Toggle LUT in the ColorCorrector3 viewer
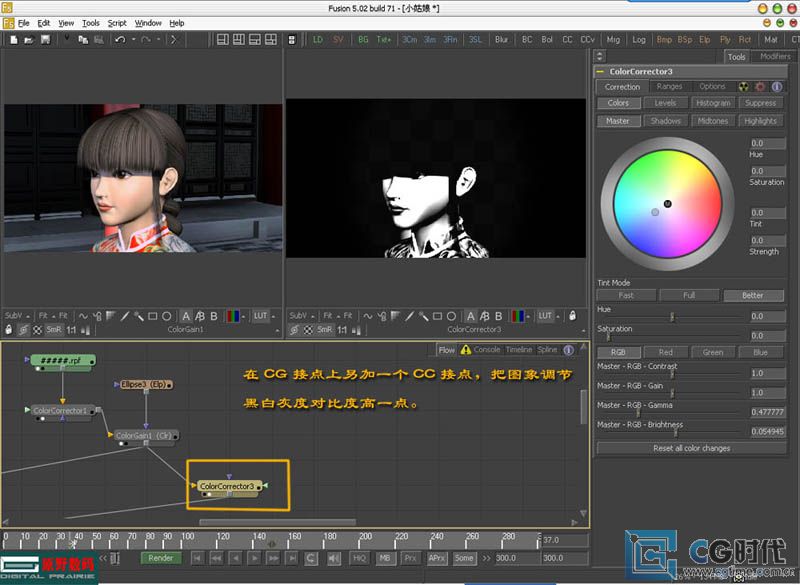Screen dimensions: 800x585 545,316
